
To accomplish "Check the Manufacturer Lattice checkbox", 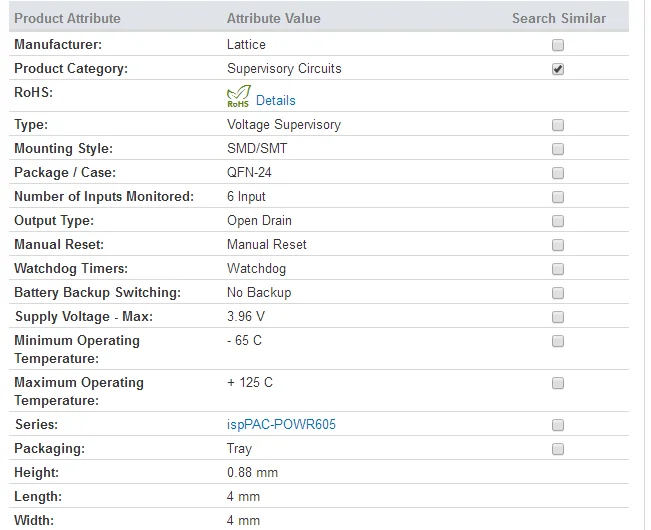I will [558, 45].
